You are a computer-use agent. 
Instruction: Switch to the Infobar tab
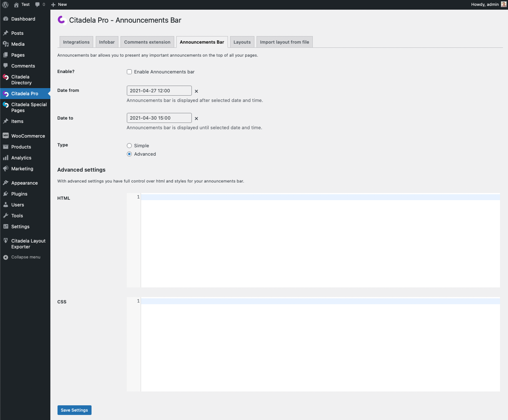[x=107, y=42]
